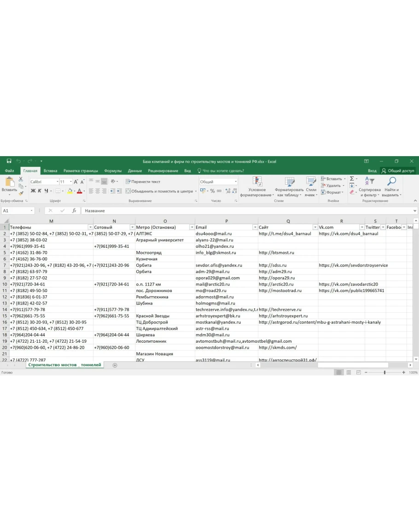
Task: Open the Сотовый column filter dropdown
Action: pos(132,228)
